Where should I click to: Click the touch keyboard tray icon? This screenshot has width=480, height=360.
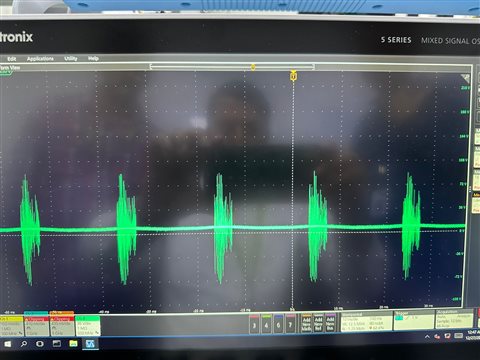pos(459,335)
